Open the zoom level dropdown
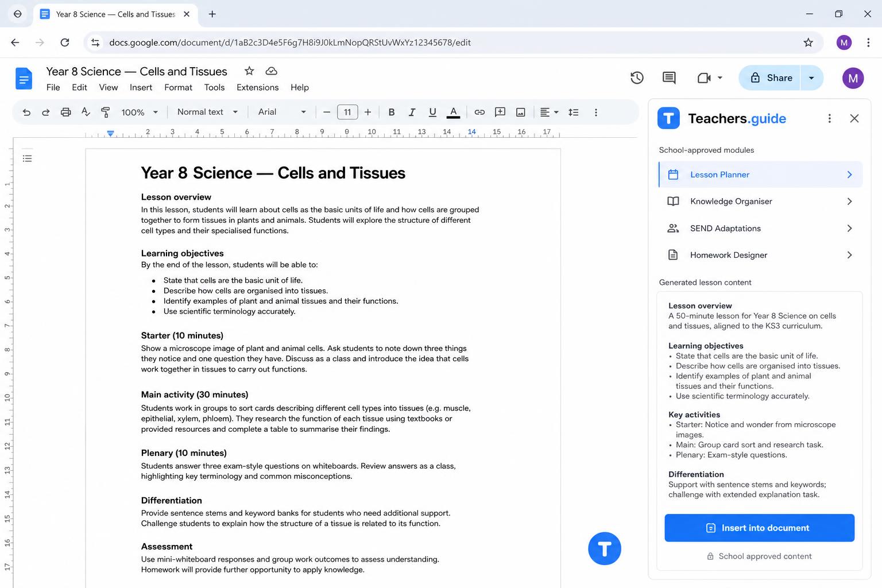Viewport: 882px width, 588px height. pos(140,113)
